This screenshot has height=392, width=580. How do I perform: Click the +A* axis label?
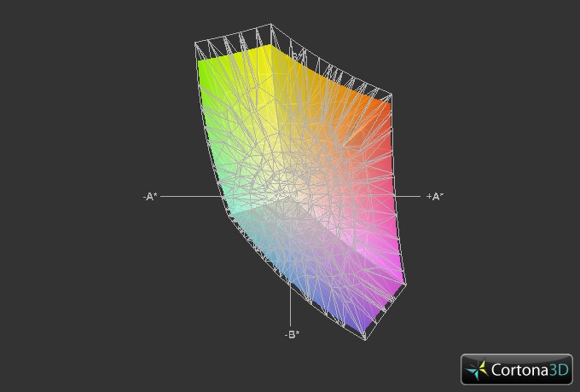pos(435,197)
